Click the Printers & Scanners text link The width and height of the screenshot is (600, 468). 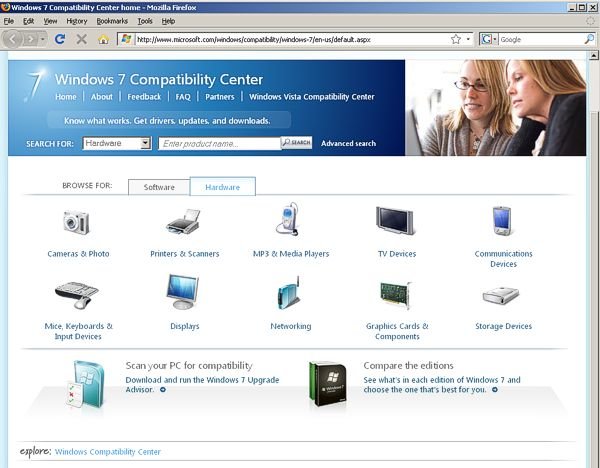point(184,254)
